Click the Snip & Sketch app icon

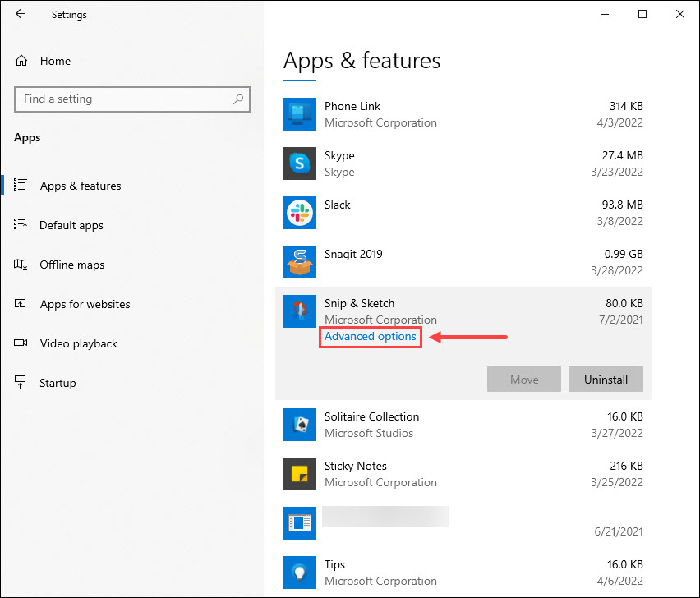[x=299, y=311]
